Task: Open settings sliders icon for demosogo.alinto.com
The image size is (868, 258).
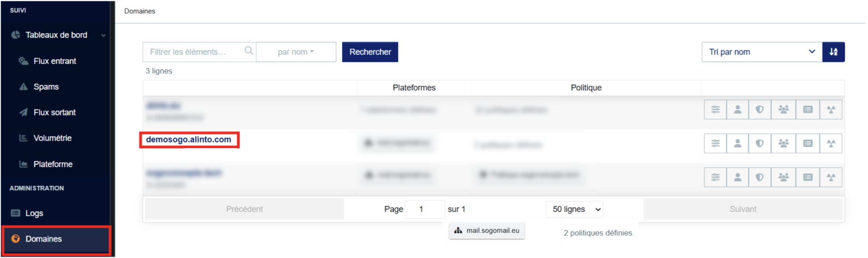Action: [715, 143]
